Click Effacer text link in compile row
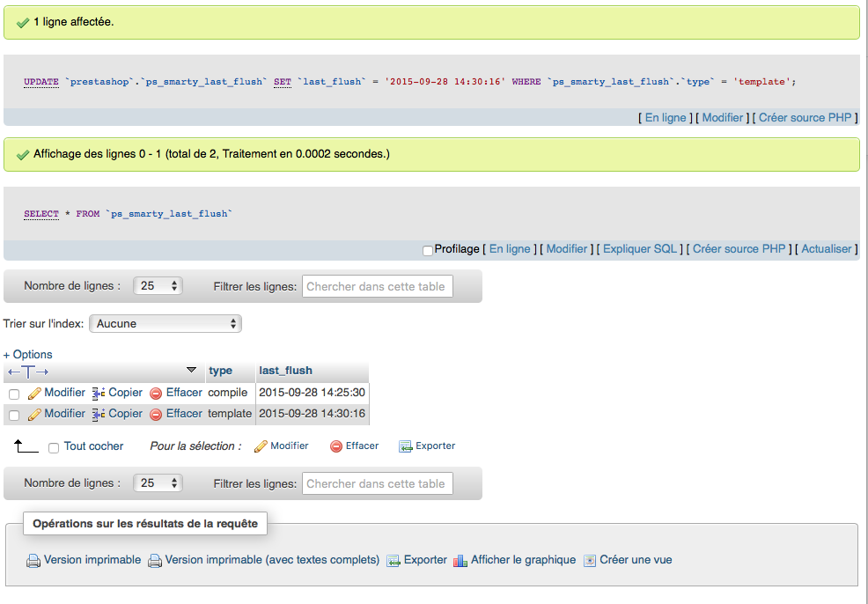 (x=184, y=393)
